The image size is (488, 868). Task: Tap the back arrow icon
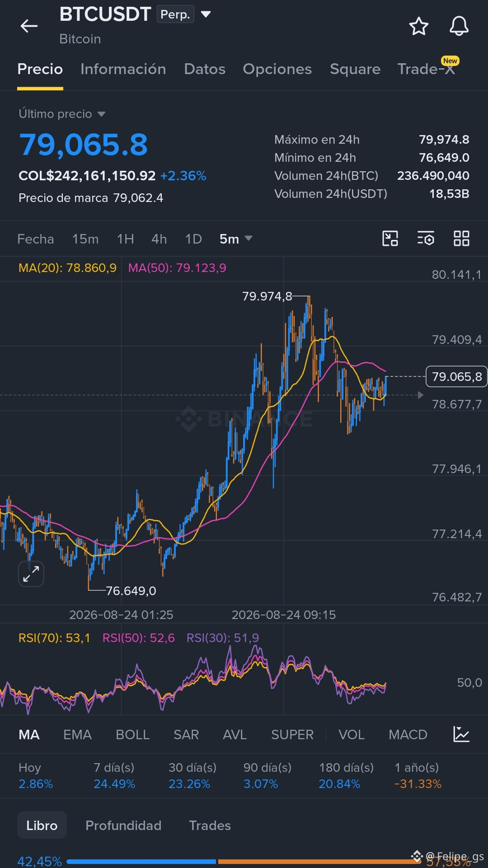(29, 26)
